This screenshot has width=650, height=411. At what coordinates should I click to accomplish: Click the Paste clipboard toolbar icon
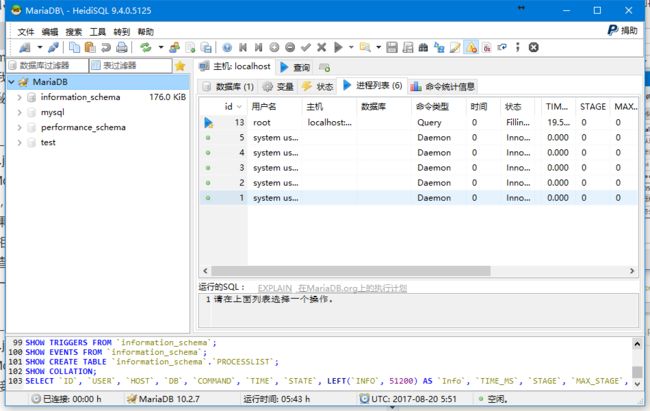point(90,47)
